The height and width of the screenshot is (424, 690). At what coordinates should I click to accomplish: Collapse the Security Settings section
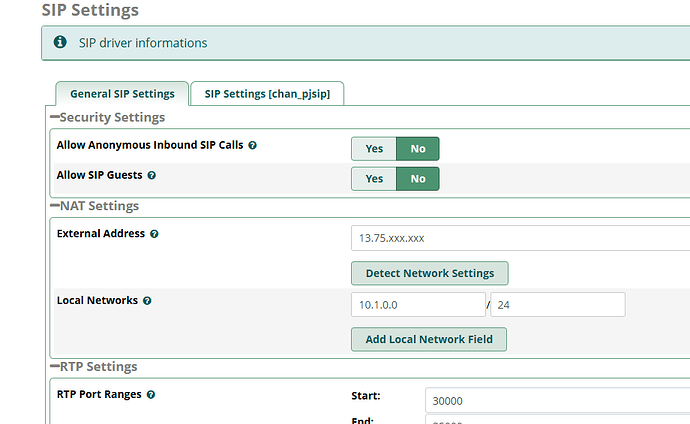pos(55,117)
